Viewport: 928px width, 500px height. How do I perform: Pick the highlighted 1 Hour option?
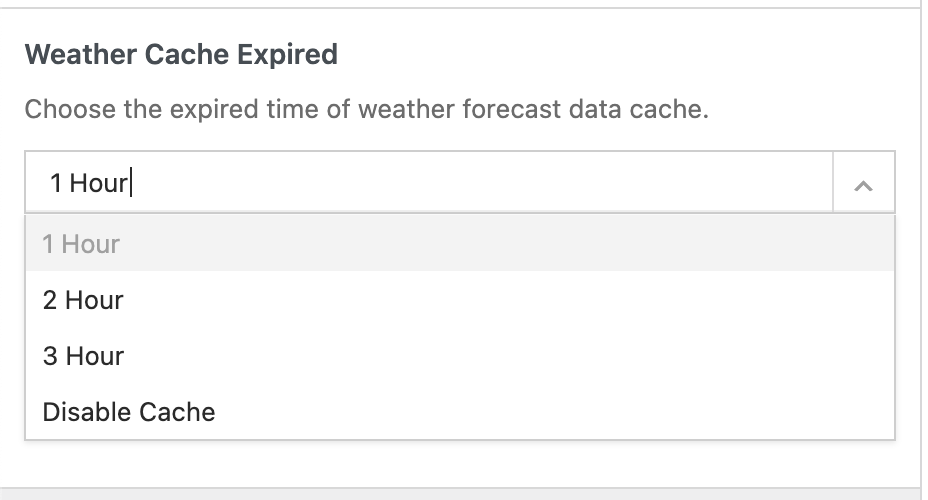[x=460, y=244]
